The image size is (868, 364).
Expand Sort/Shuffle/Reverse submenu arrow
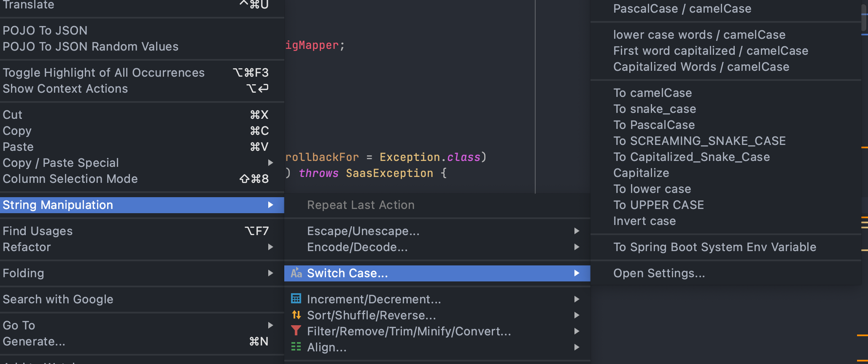(x=577, y=315)
